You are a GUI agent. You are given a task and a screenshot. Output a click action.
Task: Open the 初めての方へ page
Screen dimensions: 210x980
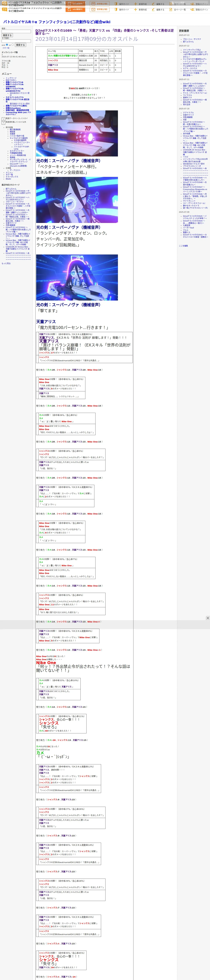11,80
